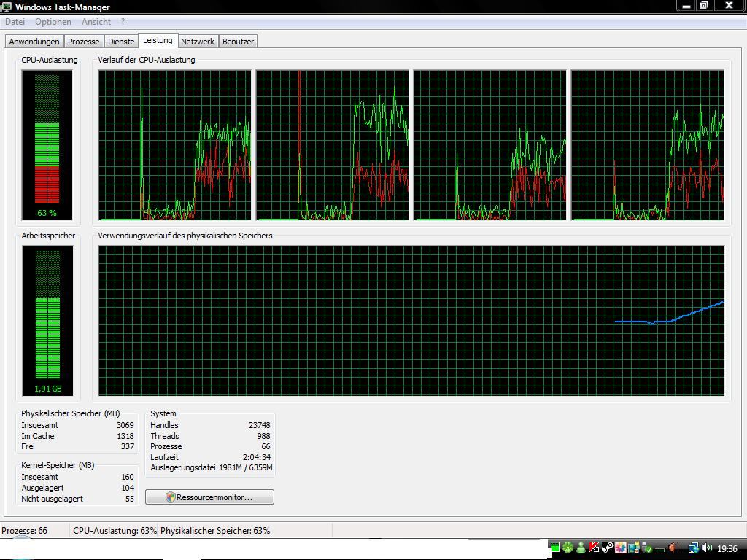Open the Steam tray icon
Image resolution: width=747 pixels, height=560 pixels.
pos(608,547)
